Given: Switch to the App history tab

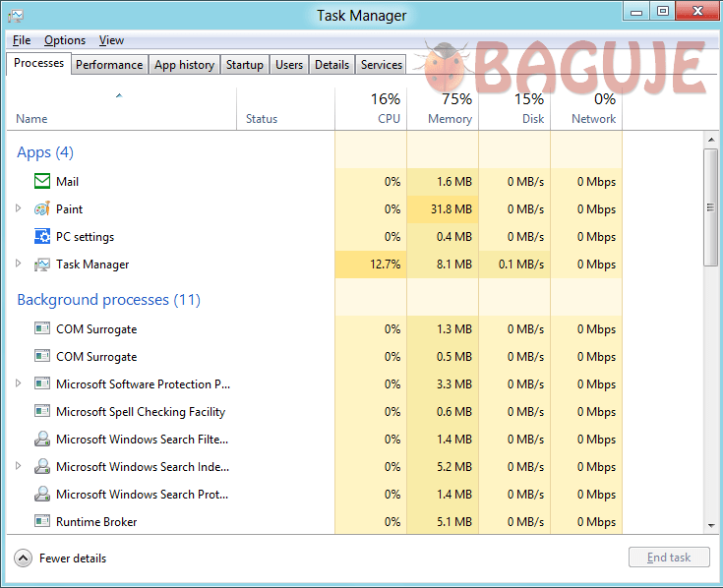Looking at the screenshot, I should 185,65.
